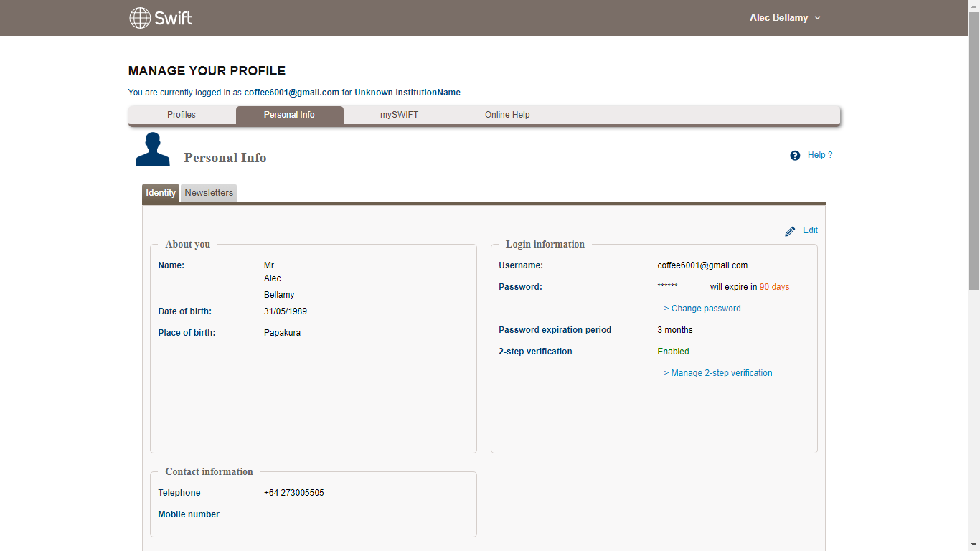Switch to the Profiles tab
The height and width of the screenshot is (551, 980).
(x=182, y=115)
